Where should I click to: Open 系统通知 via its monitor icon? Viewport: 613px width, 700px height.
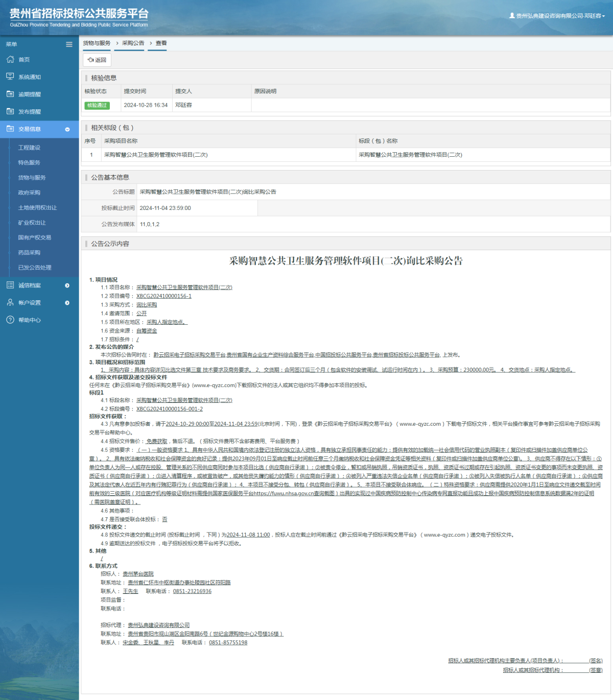pos(10,77)
